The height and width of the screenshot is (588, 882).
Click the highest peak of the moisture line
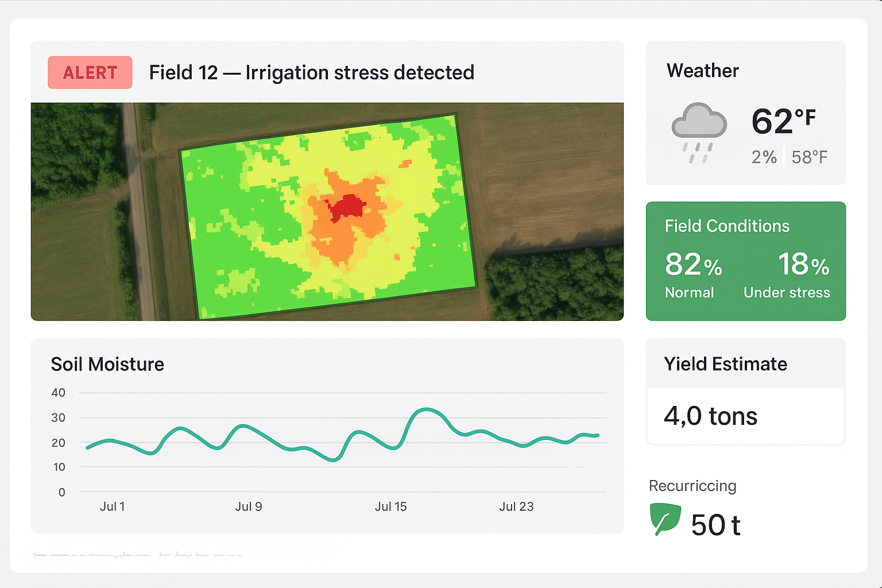click(x=425, y=409)
